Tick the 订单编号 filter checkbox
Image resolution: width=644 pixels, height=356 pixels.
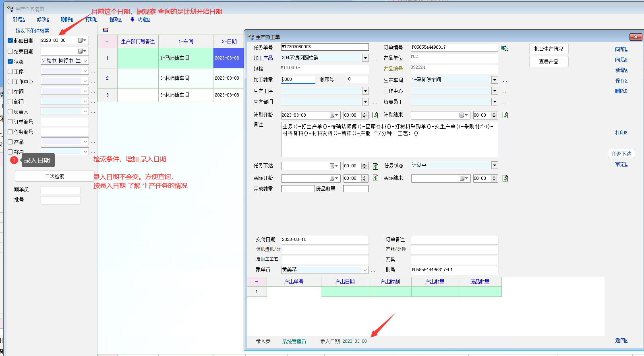click(x=10, y=122)
